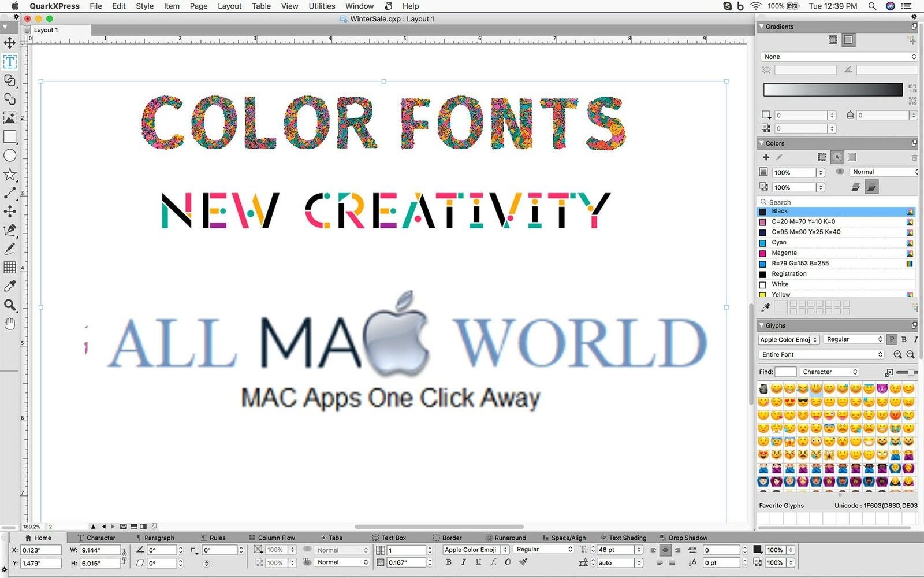
Task: Open Normal blend mode dropdown in Colors
Action: [x=884, y=172]
